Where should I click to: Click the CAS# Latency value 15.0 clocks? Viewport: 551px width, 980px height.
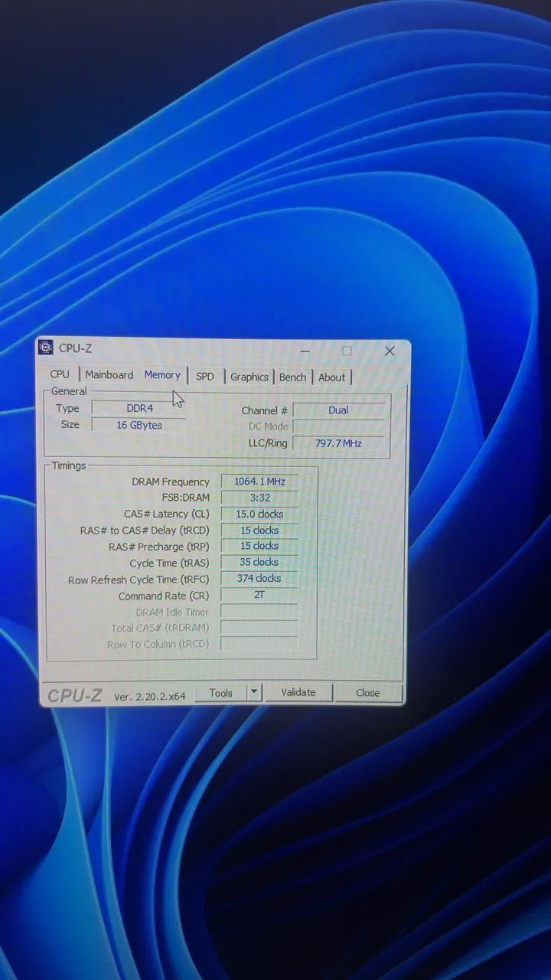(x=259, y=514)
